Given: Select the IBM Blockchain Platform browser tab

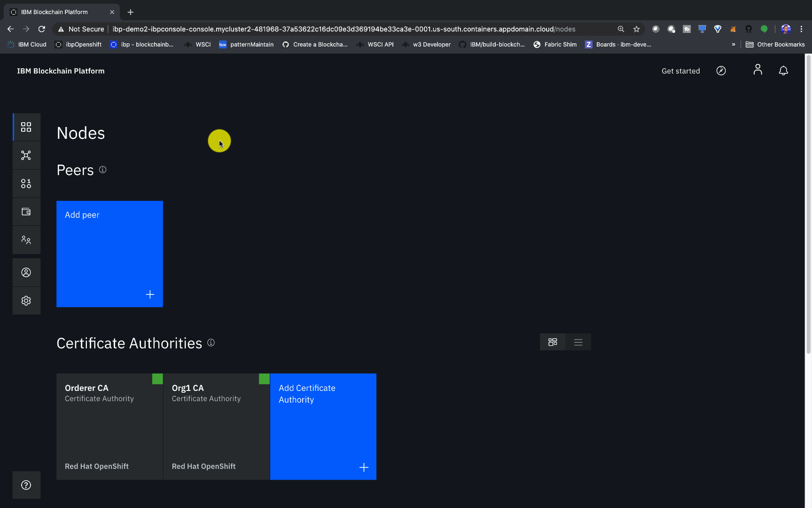Looking at the screenshot, I should pos(62,12).
